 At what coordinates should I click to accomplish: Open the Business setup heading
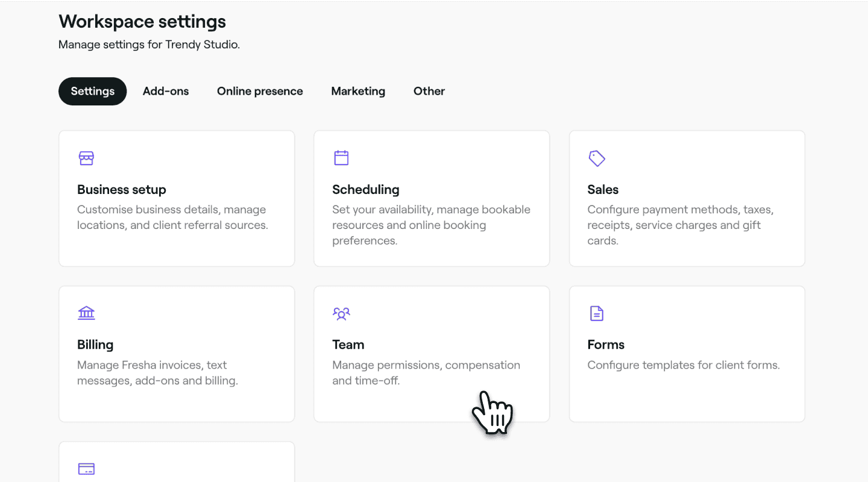click(122, 189)
